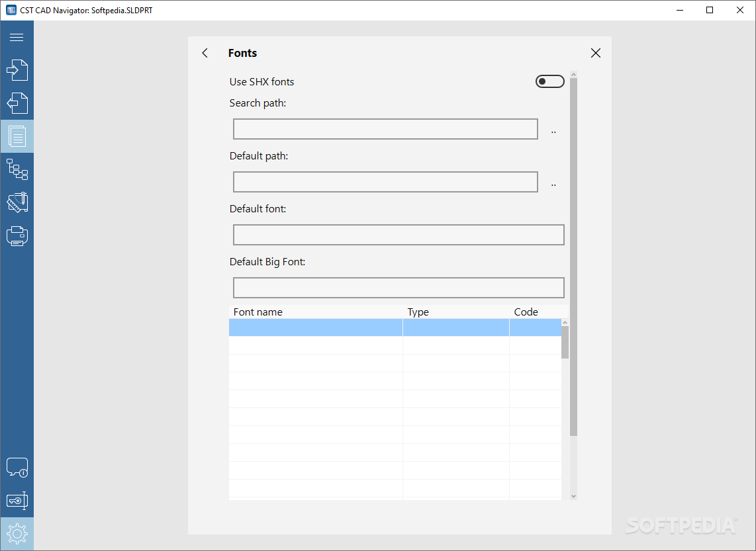Image resolution: width=756 pixels, height=551 pixels.
Task: Select the highlighted first row of font table
Action: pos(395,327)
